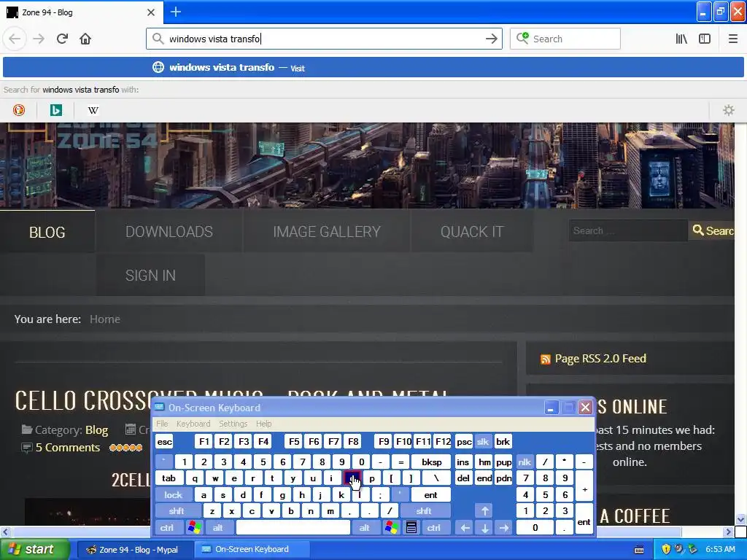The width and height of the screenshot is (747, 560).
Task: Click the up arrow key on keyboard
Action: [x=484, y=511]
